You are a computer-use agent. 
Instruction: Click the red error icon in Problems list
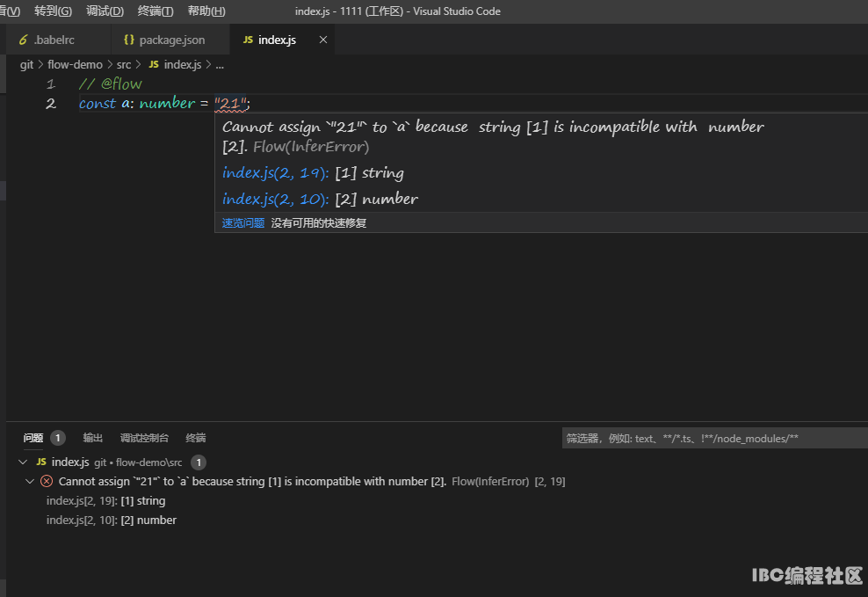(47, 482)
